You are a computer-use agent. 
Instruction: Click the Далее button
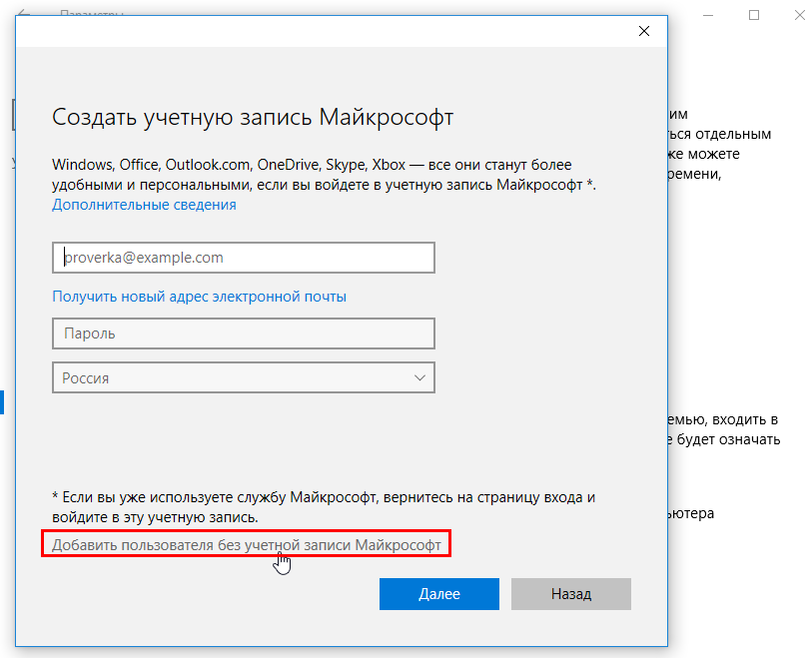[x=439, y=594]
